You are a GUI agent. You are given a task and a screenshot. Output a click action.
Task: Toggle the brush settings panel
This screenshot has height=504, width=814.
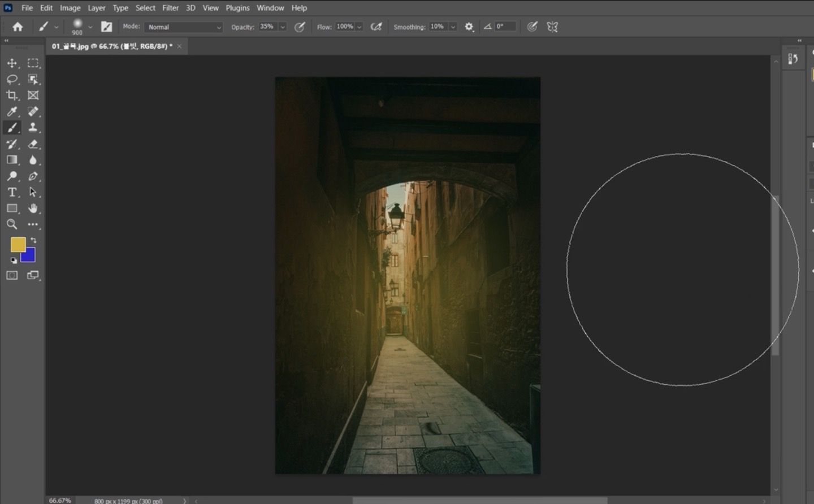(x=106, y=27)
